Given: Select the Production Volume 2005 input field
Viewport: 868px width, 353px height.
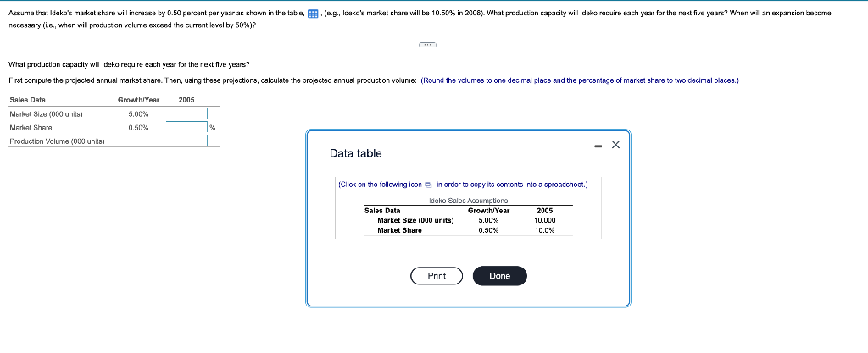Looking at the screenshot, I should [186, 141].
